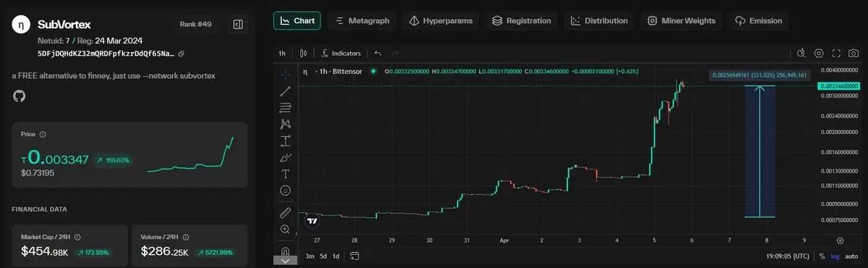This screenshot has height=268, width=868.
Task: Click the Rank #49 badge
Action: [195, 25]
